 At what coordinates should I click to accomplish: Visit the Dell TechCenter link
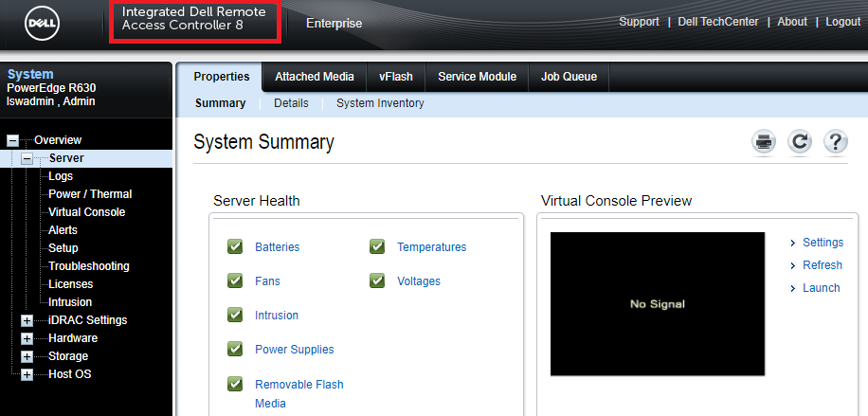(718, 22)
